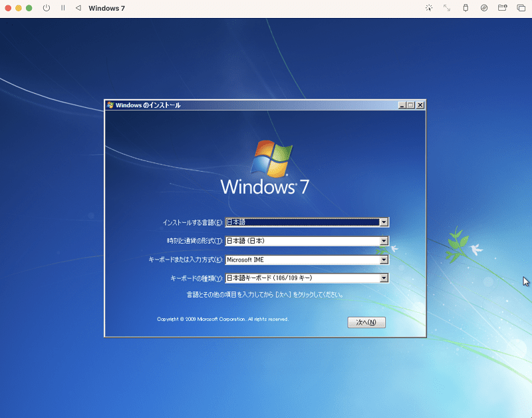
Task: Close the macOS VM window with red button
Action: click(x=8, y=8)
